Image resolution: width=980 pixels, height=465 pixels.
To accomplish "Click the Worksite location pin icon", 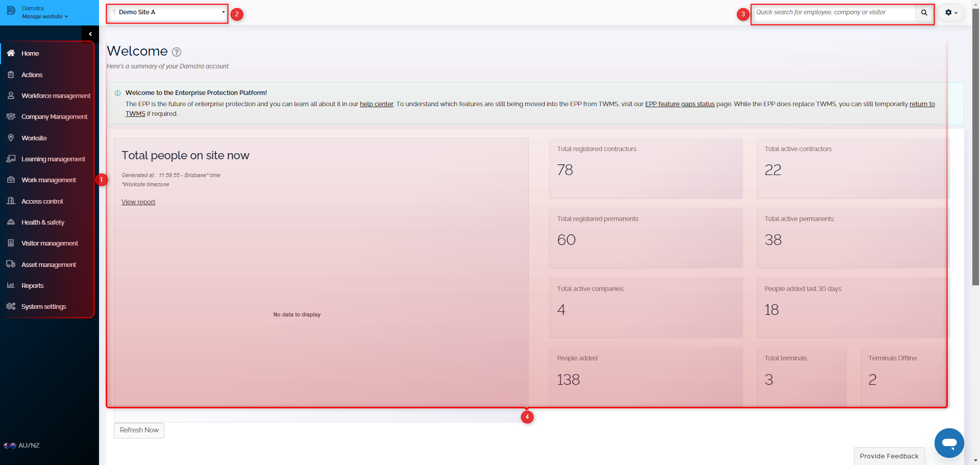I will click(11, 138).
